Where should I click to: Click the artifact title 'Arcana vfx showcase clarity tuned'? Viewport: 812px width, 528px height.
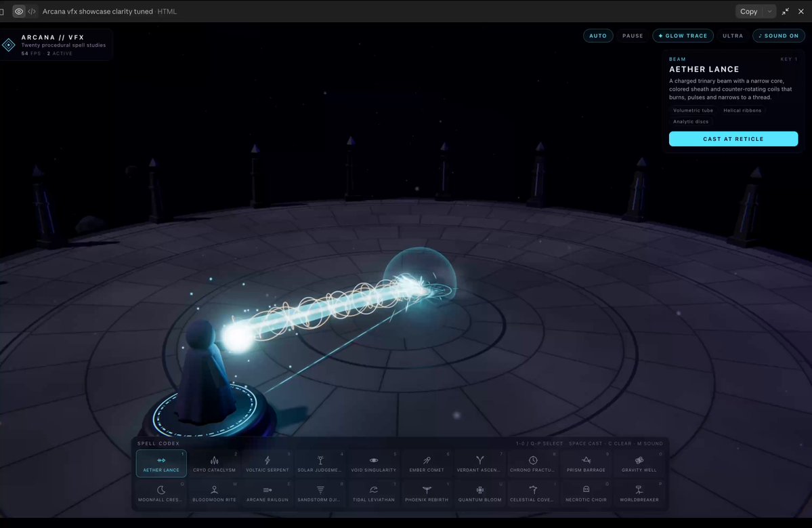point(98,12)
